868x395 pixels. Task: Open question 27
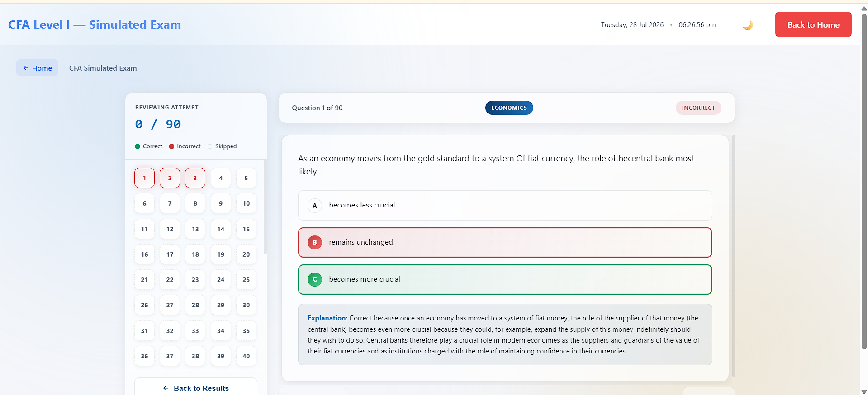point(170,305)
